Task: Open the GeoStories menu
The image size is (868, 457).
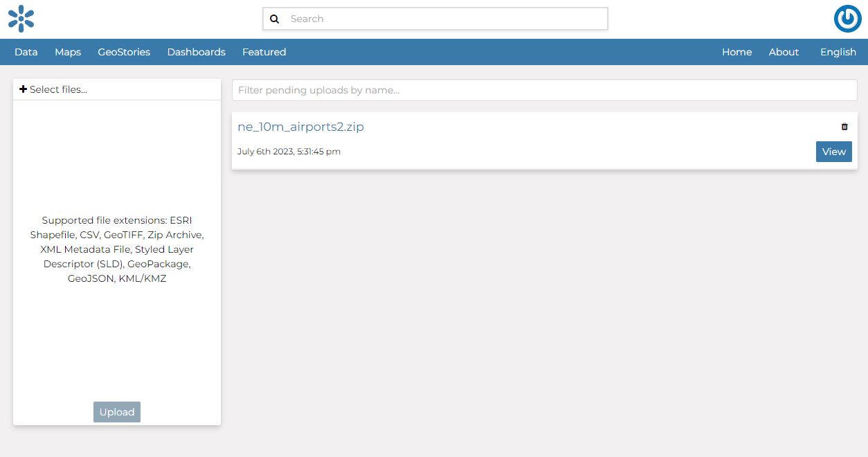Action: point(123,52)
